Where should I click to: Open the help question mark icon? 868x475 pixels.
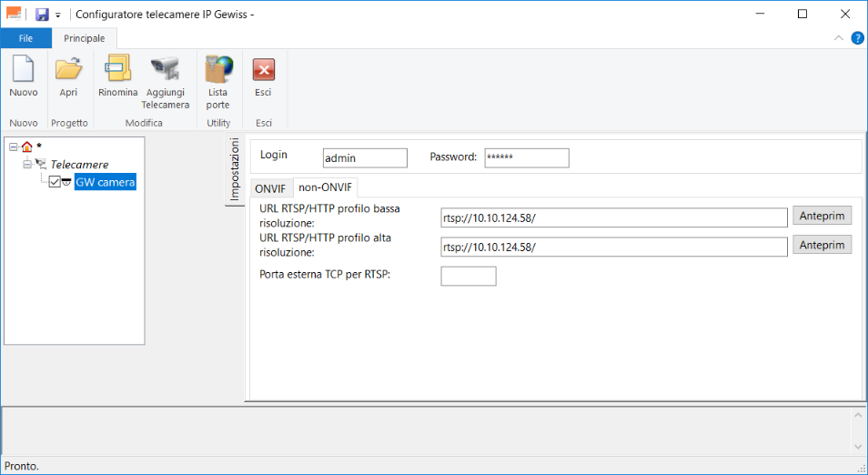[857, 38]
